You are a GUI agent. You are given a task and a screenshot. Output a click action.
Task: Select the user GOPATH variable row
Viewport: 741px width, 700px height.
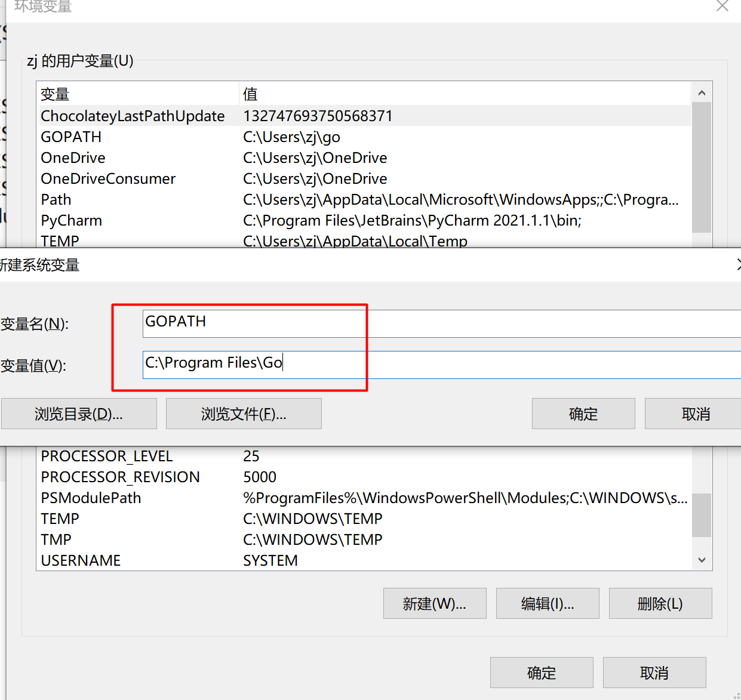71,137
